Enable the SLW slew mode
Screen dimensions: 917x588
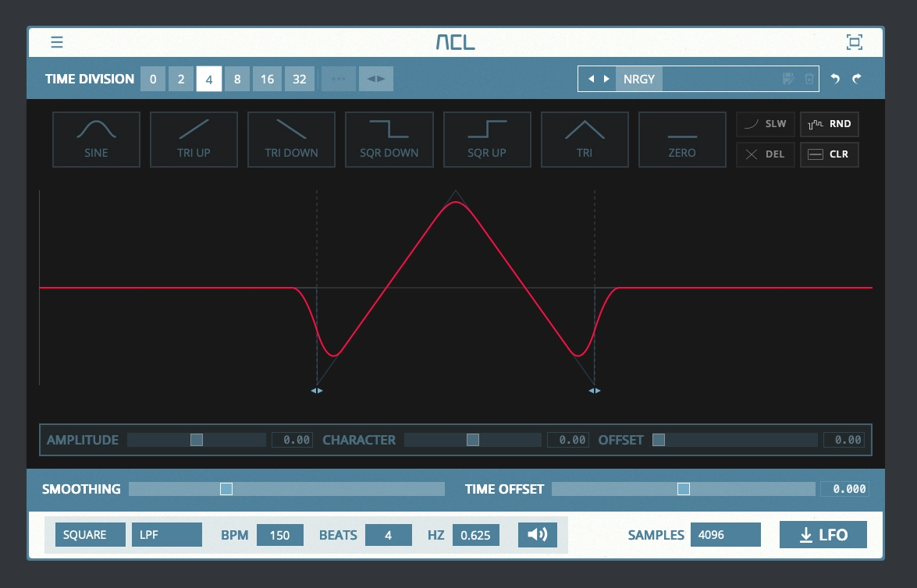[x=765, y=123]
